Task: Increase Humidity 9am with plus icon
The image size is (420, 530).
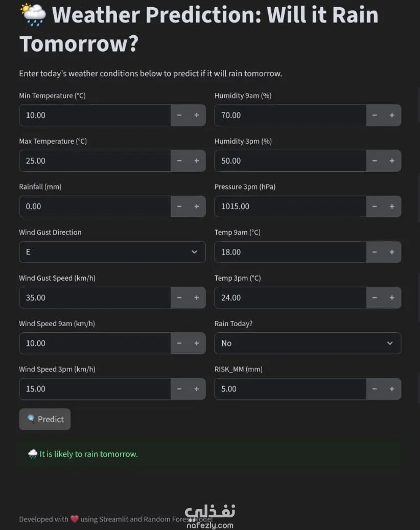Action: 392,116
